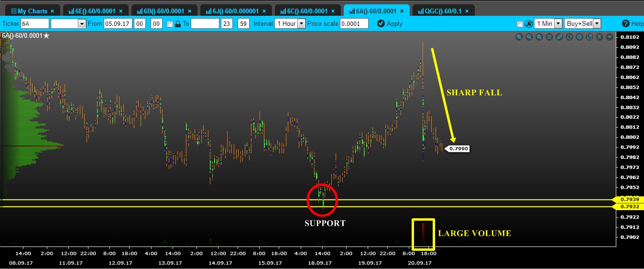Image resolution: width=644 pixels, height=269 pixels.
Task: Close the 6B()-60/0.0001 tab
Action: [190, 11]
